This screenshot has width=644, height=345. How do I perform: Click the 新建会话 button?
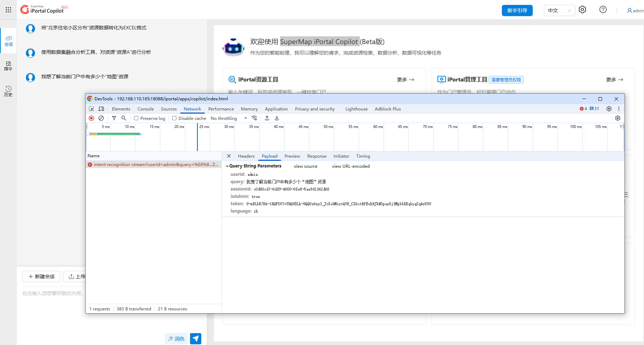pyautogui.click(x=41, y=276)
